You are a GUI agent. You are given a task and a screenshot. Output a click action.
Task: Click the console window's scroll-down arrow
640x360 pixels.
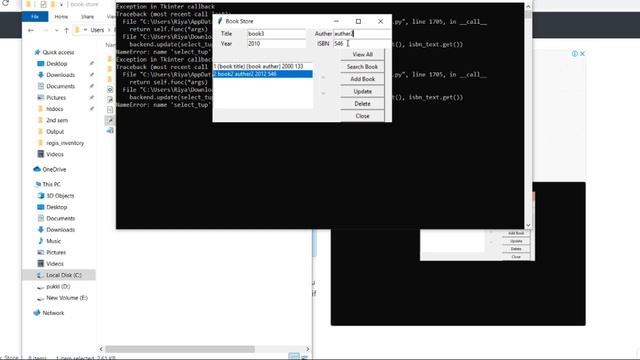point(528,225)
